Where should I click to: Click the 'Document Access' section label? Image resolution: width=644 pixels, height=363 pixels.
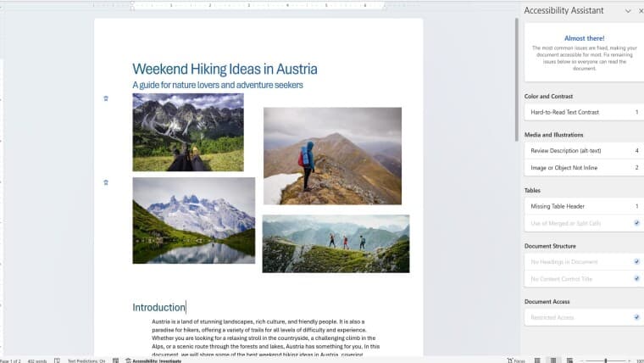pyautogui.click(x=547, y=301)
